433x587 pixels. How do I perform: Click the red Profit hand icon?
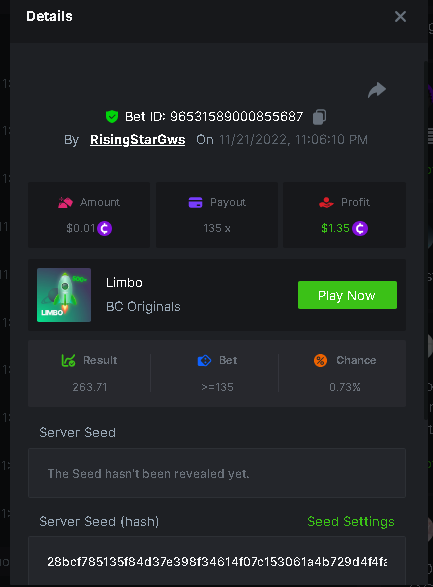point(326,203)
